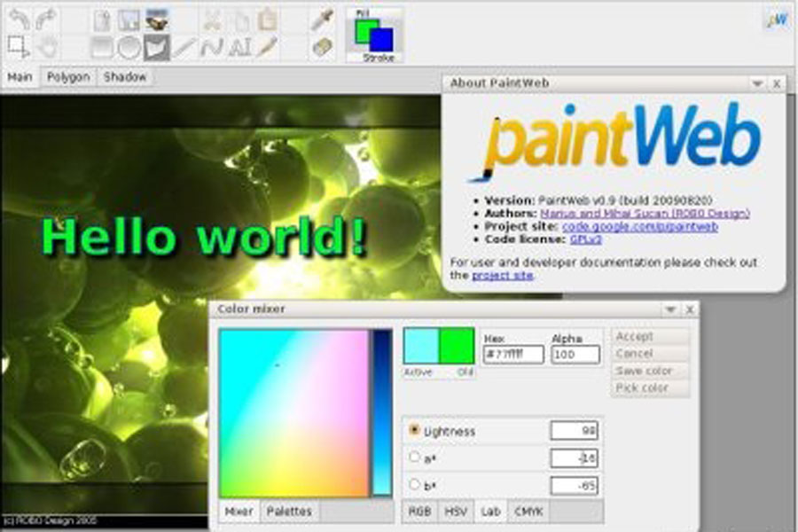Select the Text tool
798x532 pixels.
click(239, 48)
